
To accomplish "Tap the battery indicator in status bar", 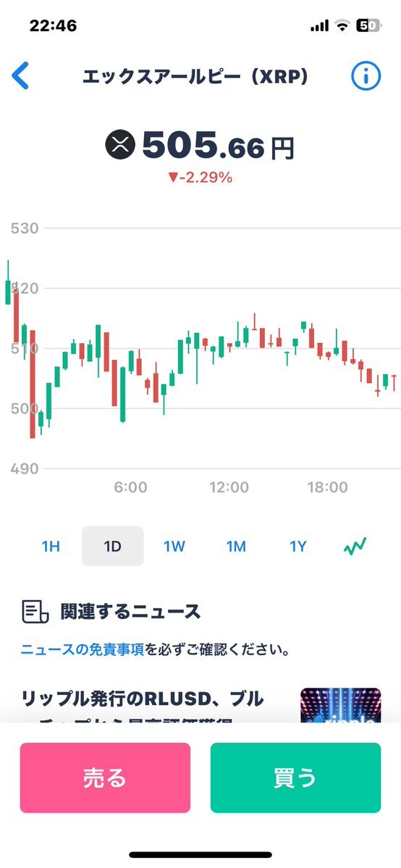I will point(368,25).
